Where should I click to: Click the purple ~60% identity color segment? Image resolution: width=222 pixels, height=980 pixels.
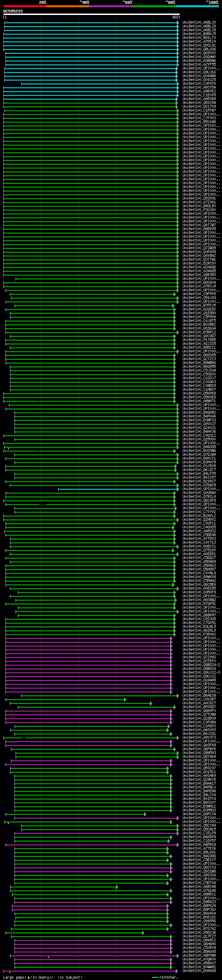click(x=111, y=6)
